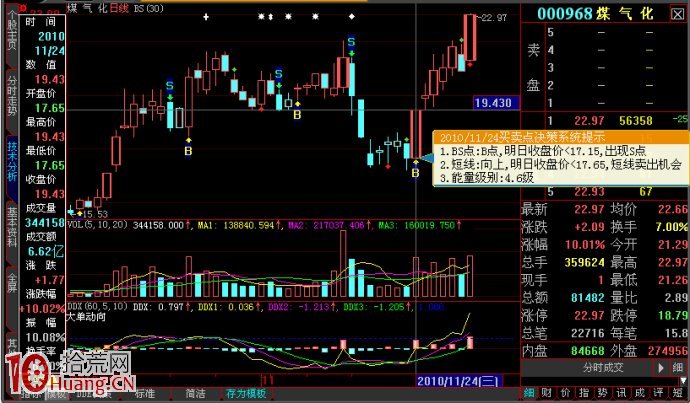Click the B marker under the 11/24 candle
Viewport: 690px width, 403px height.
[415, 173]
